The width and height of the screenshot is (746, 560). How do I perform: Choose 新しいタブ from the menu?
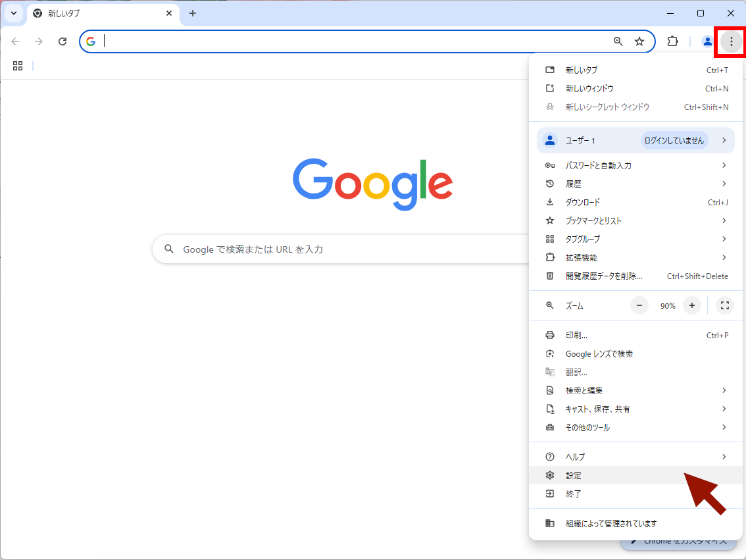[636, 70]
